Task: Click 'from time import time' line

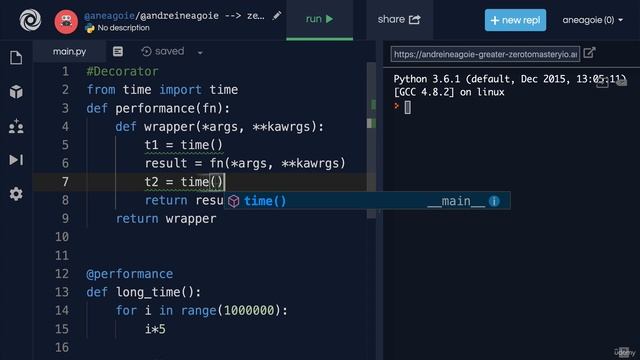Action: [x=162, y=90]
